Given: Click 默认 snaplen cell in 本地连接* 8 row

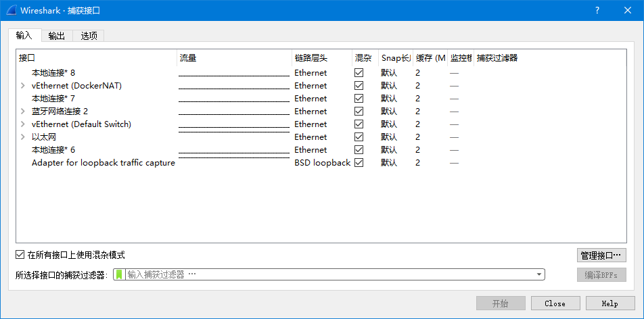Looking at the screenshot, I should pyautogui.click(x=389, y=73).
